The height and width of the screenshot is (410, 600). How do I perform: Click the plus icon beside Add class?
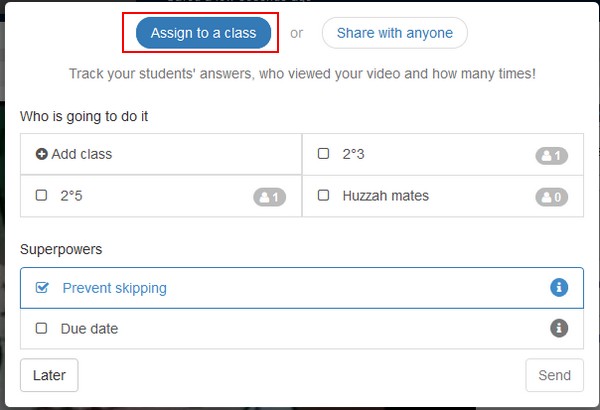41,154
